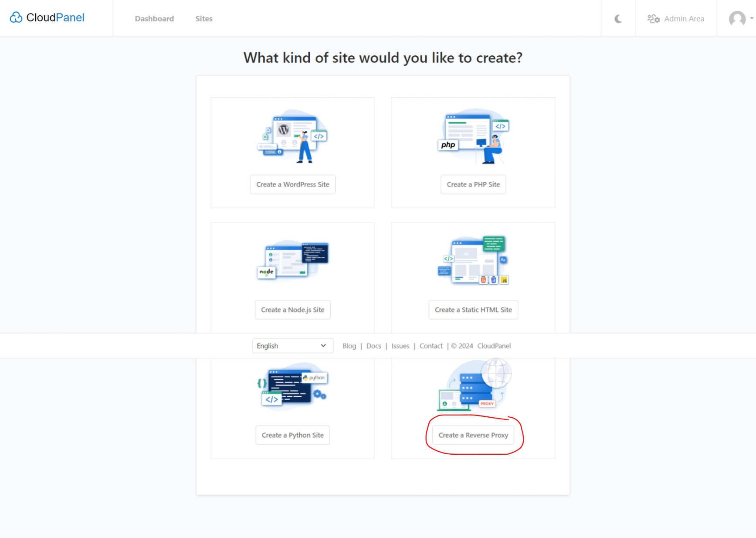Image resolution: width=756 pixels, height=538 pixels.
Task: Click Create a Node.js Site button
Action: (293, 310)
